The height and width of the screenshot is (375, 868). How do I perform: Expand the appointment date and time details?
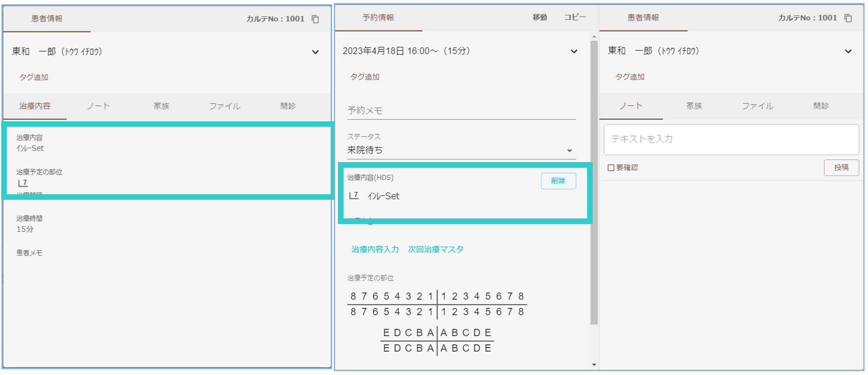pyautogui.click(x=574, y=52)
